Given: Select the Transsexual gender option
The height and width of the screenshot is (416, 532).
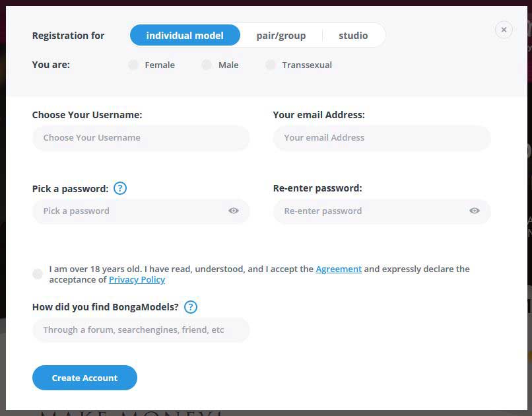Looking at the screenshot, I should 270,65.
